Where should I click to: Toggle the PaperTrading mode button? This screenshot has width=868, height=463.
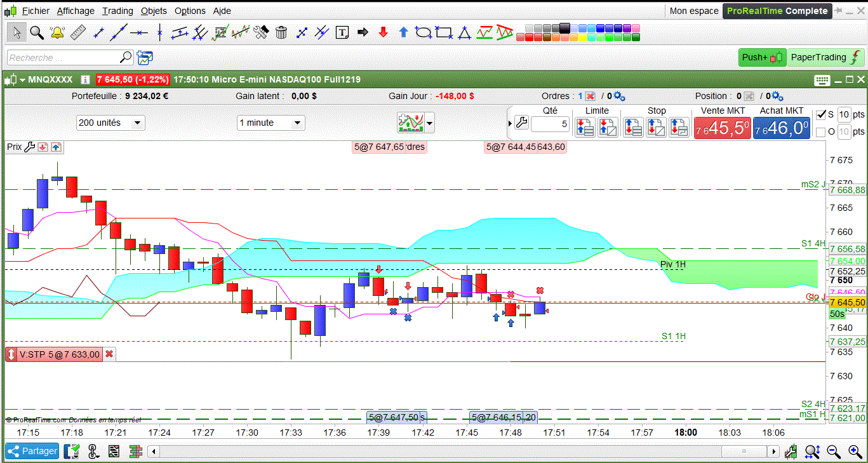point(826,57)
